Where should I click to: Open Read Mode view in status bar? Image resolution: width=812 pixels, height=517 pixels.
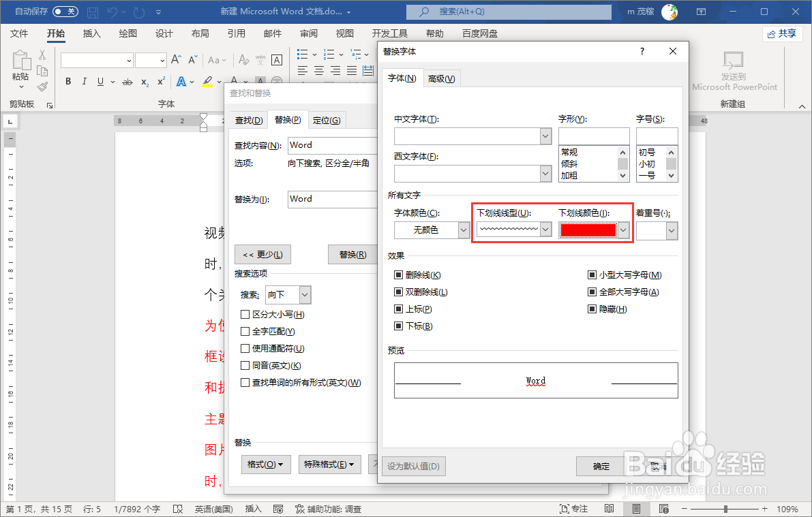click(609, 510)
